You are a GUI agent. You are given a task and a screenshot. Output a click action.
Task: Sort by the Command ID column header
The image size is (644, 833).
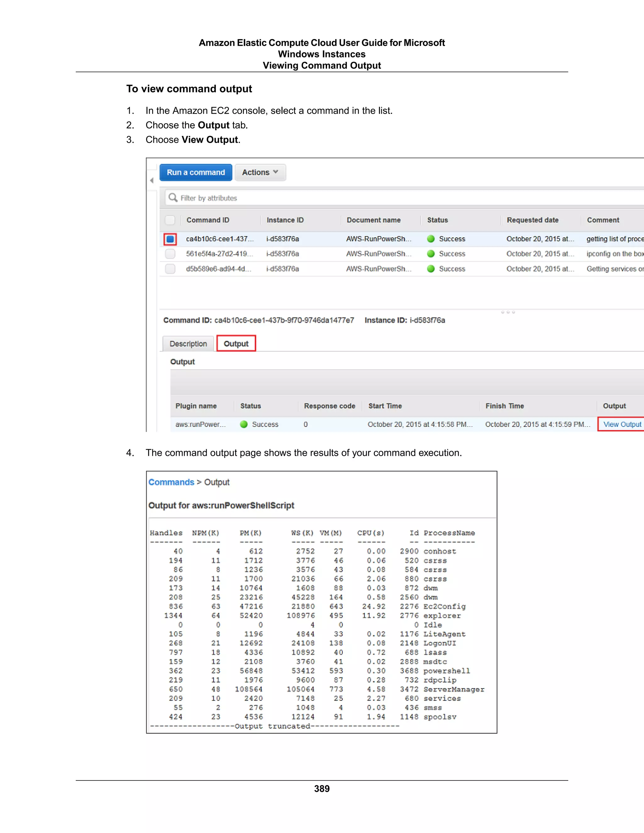(x=208, y=220)
